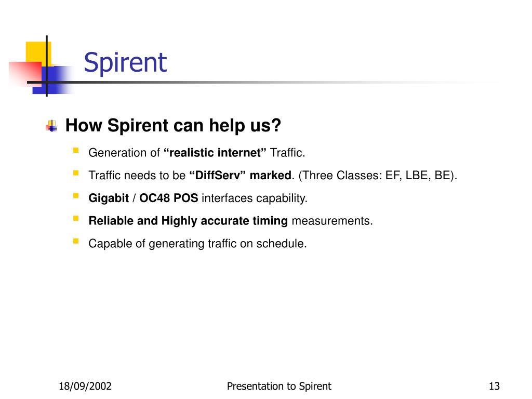
Task: Click the footer date 18/09/2002
Action: coord(85,386)
